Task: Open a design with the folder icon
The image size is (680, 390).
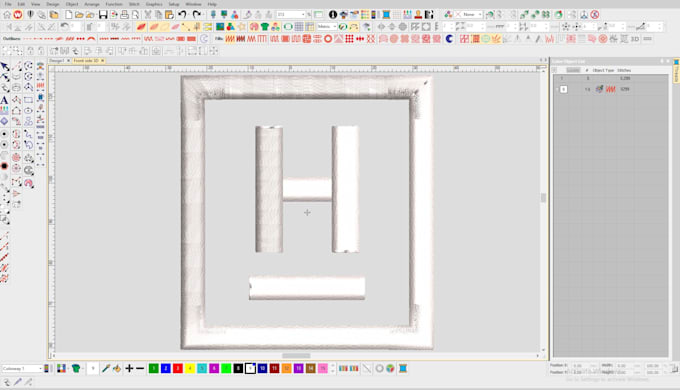Action: [79, 15]
